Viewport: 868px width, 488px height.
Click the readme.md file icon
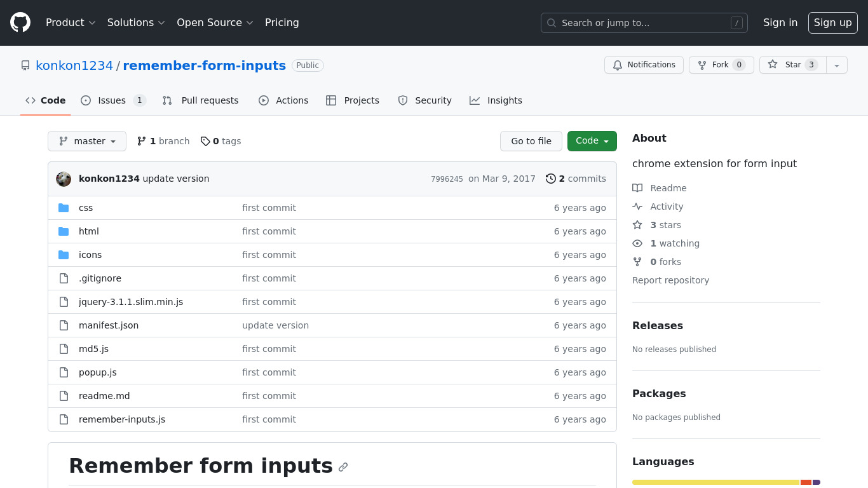[64, 396]
